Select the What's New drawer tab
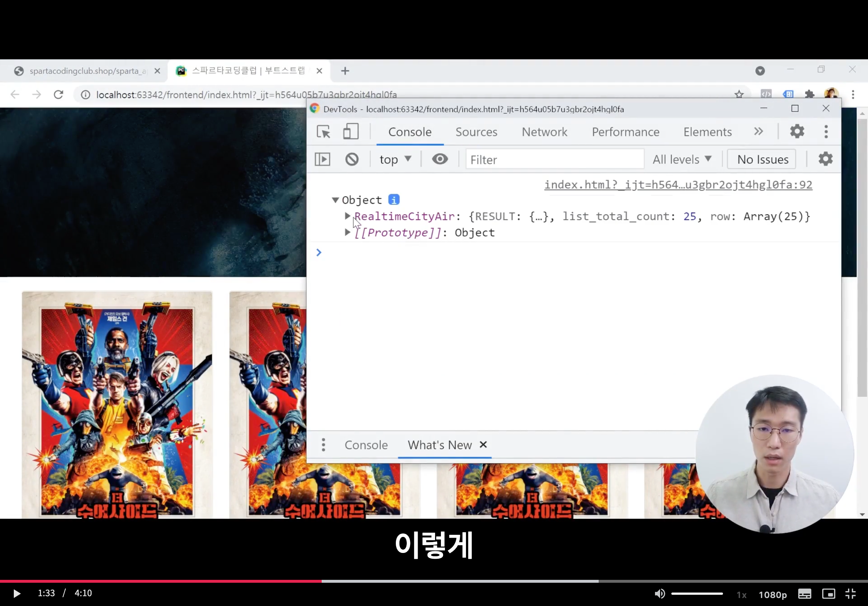The height and width of the screenshot is (606, 868). (440, 445)
